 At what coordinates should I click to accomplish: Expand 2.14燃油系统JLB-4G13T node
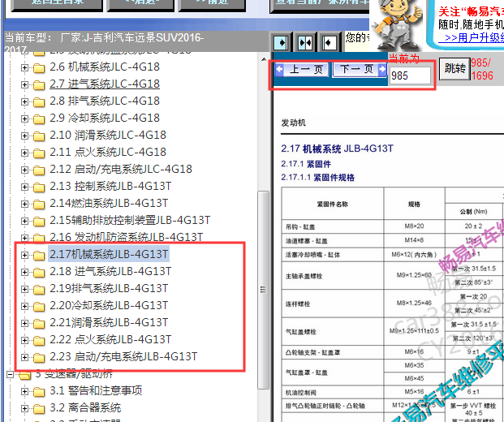click(24, 204)
